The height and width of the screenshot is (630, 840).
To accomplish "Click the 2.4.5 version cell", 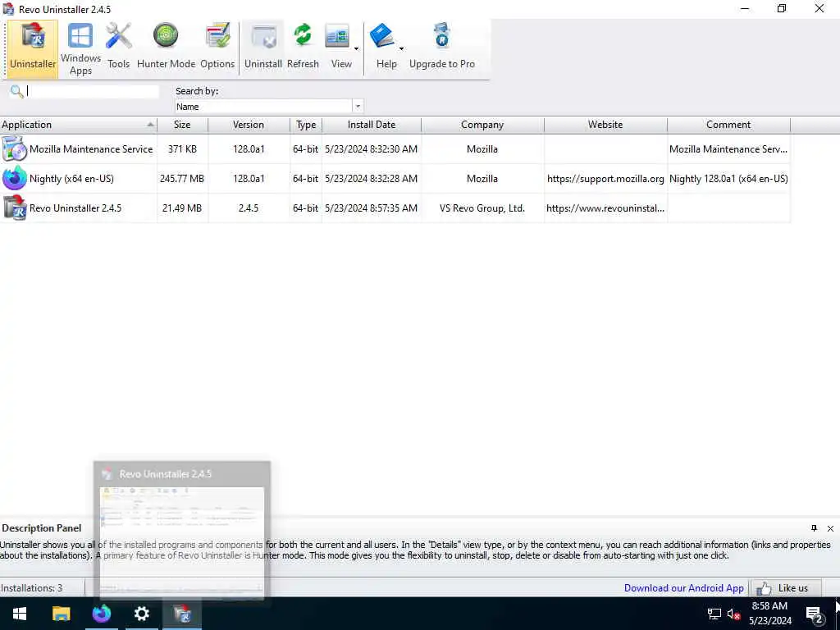I will pyautogui.click(x=249, y=208).
